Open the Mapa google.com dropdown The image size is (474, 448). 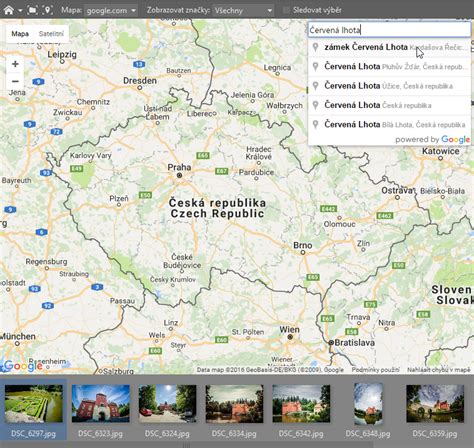tap(111, 11)
